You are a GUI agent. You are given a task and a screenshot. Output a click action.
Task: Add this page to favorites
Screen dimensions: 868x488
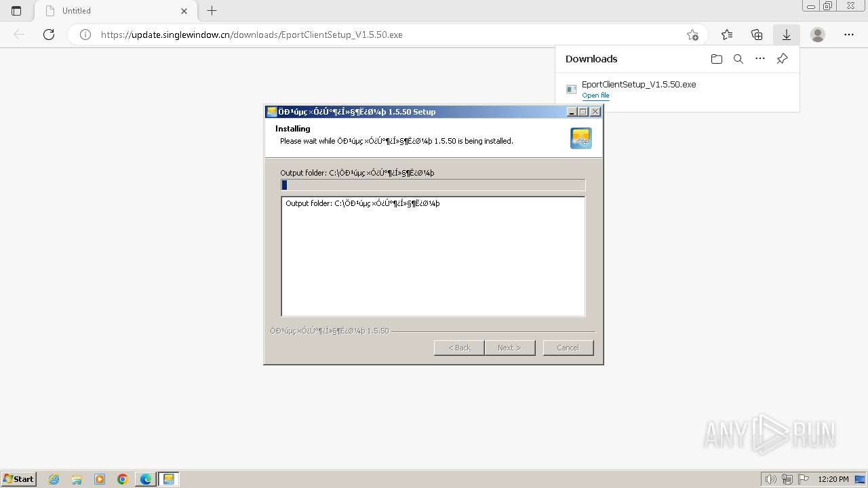[692, 35]
